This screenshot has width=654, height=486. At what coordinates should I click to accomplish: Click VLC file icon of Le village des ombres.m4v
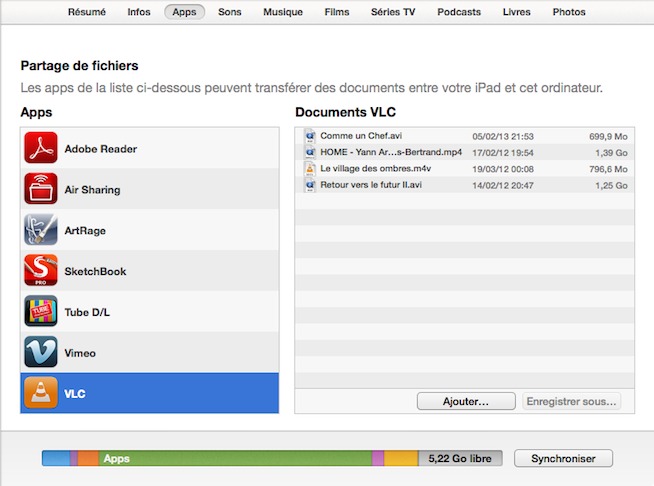pos(310,169)
